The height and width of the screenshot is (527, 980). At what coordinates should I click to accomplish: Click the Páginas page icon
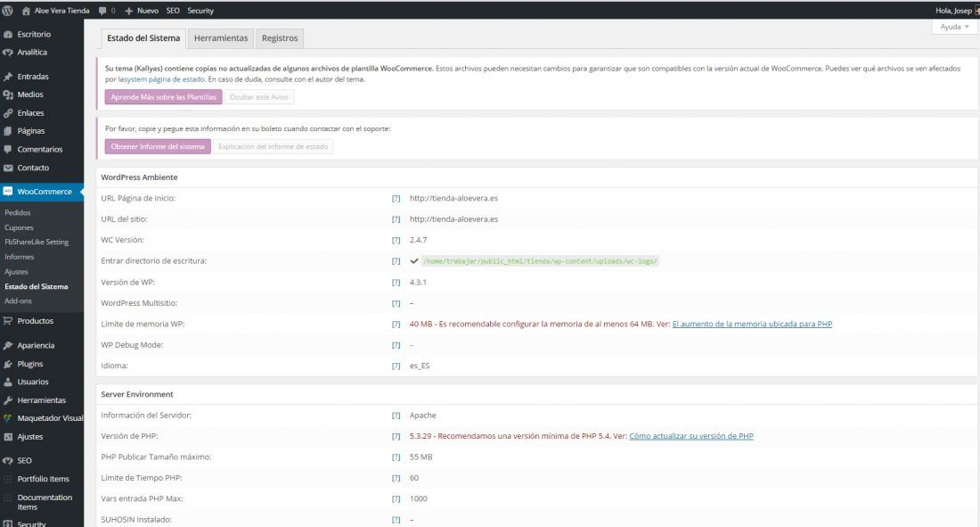pos(8,131)
